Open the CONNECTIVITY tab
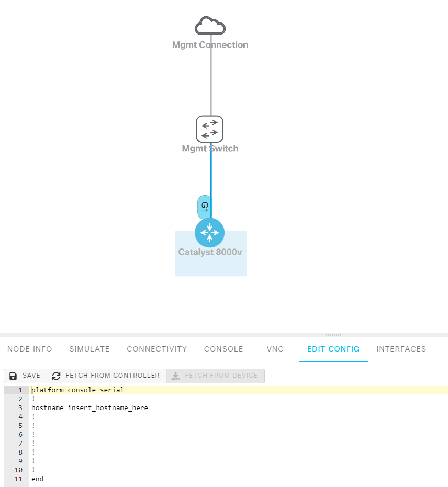 156,349
